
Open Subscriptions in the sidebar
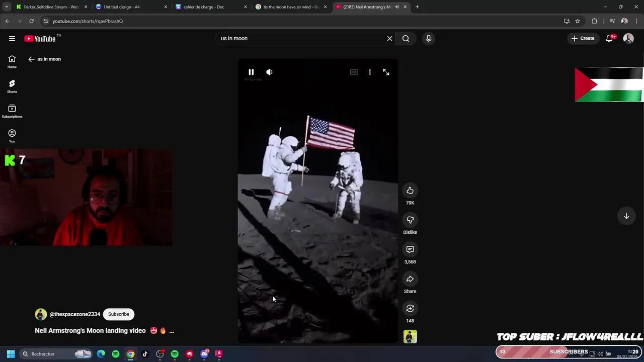[x=12, y=111]
